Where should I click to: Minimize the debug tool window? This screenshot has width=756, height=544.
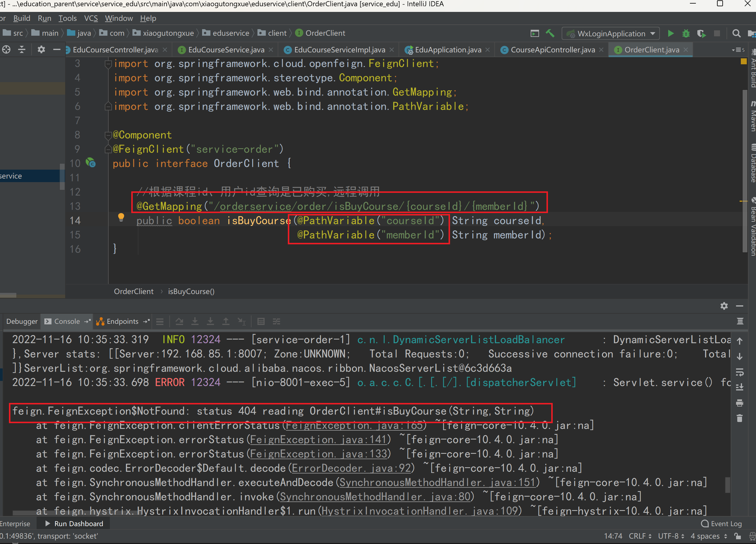coord(740,306)
